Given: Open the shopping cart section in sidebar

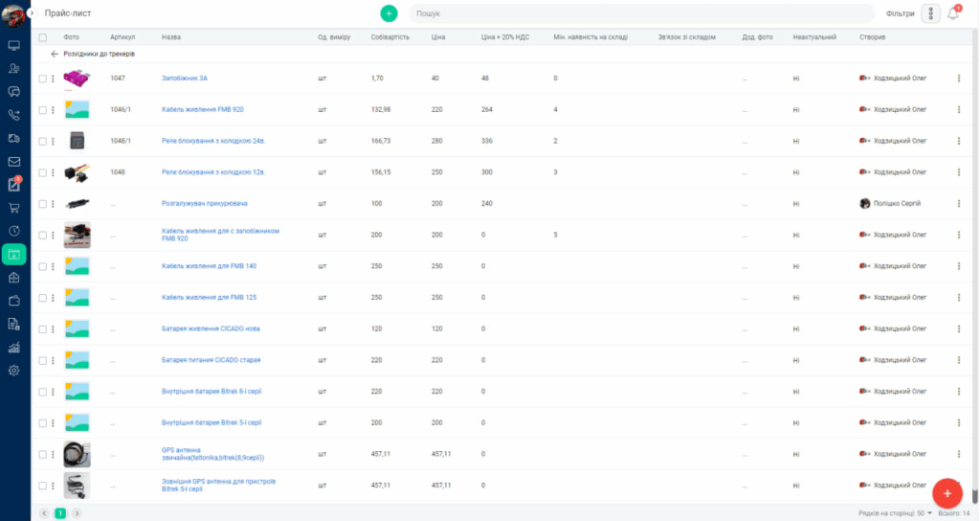Looking at the screenshot, I should tap(14, 208).
